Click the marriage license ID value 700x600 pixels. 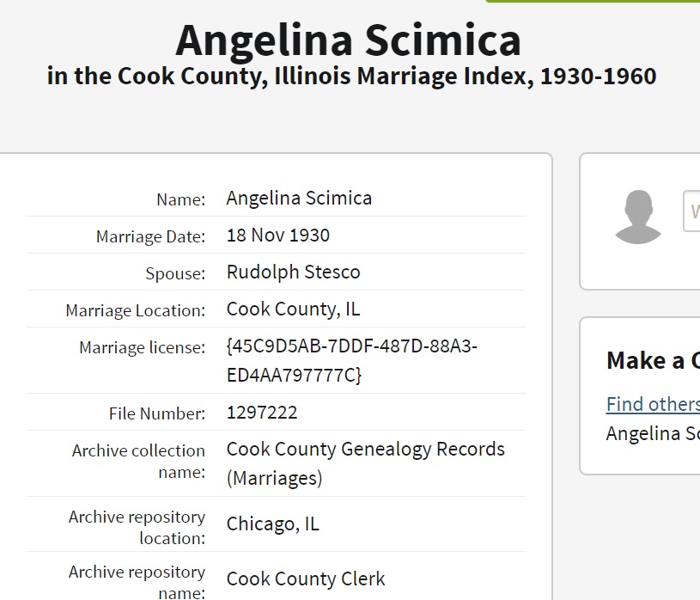pyautogui.click(x=351, y=361)
